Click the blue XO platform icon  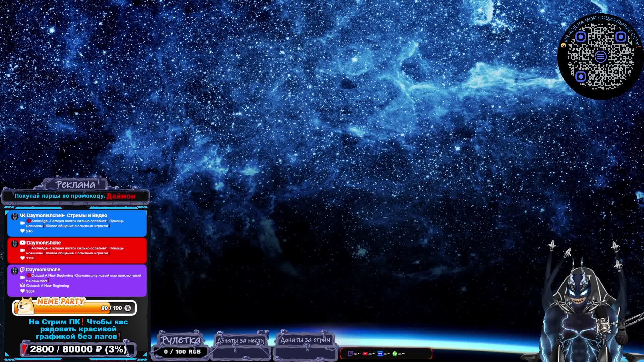pyautogui.click(x=380, y=353)
